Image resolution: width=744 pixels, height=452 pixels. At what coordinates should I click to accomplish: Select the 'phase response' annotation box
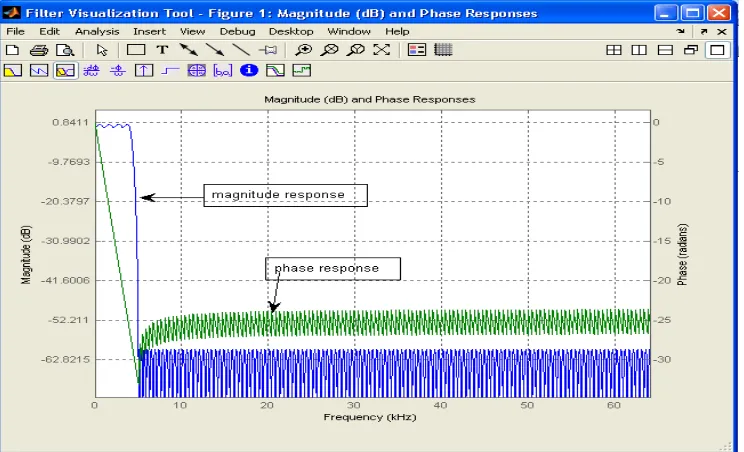[x=333, y=269]
